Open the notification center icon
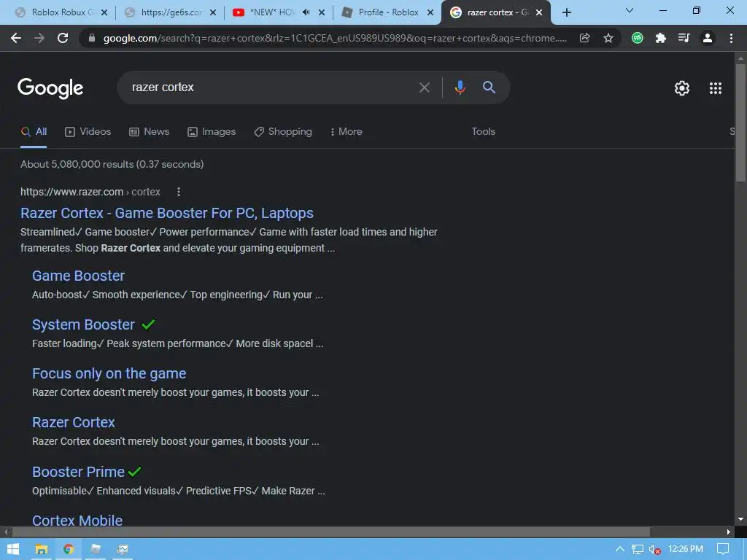The width and height of the screenshot is (747, 560). pos(723,549)
